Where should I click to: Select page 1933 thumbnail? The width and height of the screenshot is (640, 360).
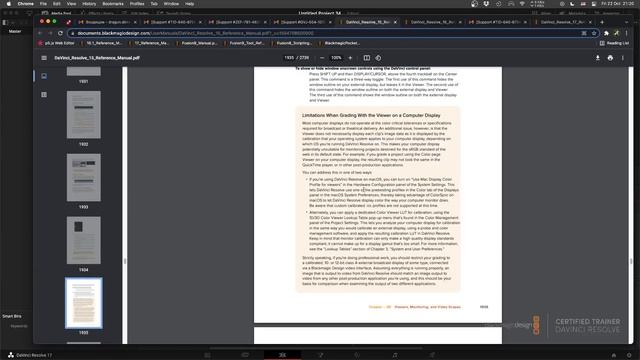click(x=84, y=178)
